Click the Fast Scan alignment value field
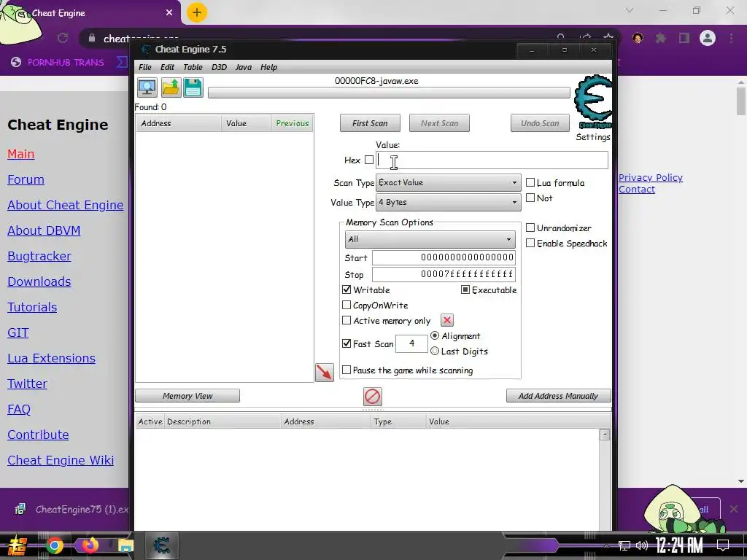The height and width of the screenshot is (560, 747). coord(411,343)
